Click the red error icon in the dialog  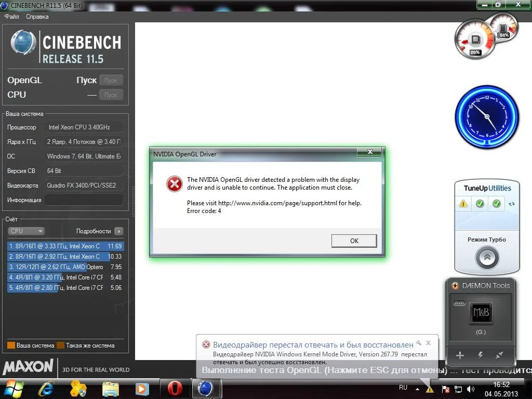pyautogui.click(x=175, y=183)
